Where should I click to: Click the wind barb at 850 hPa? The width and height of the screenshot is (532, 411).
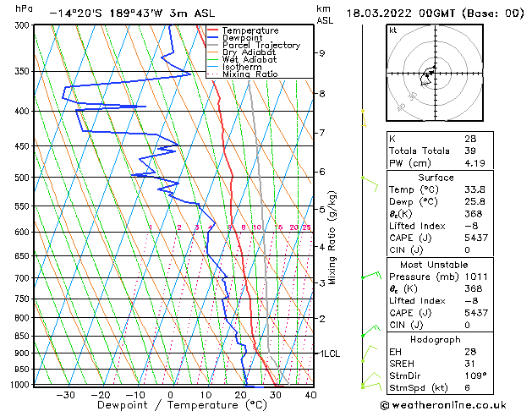[370, 331]
